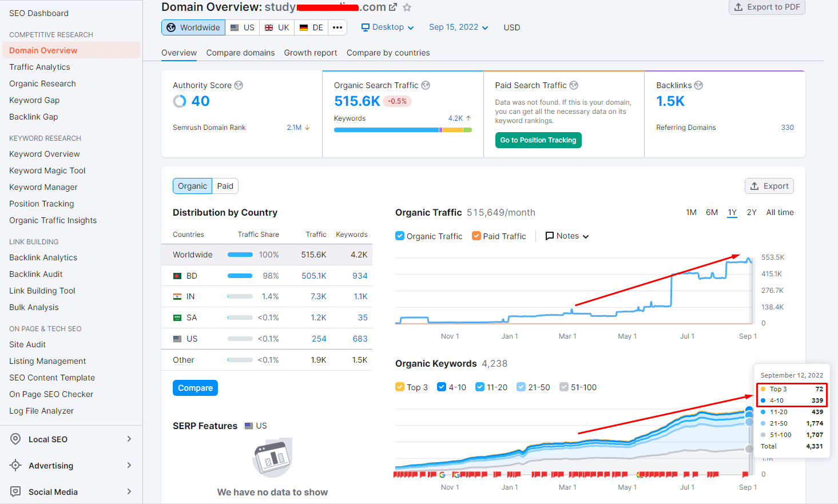
Task: Click the Authority Score info icon
Action: [x=239, y=85]
